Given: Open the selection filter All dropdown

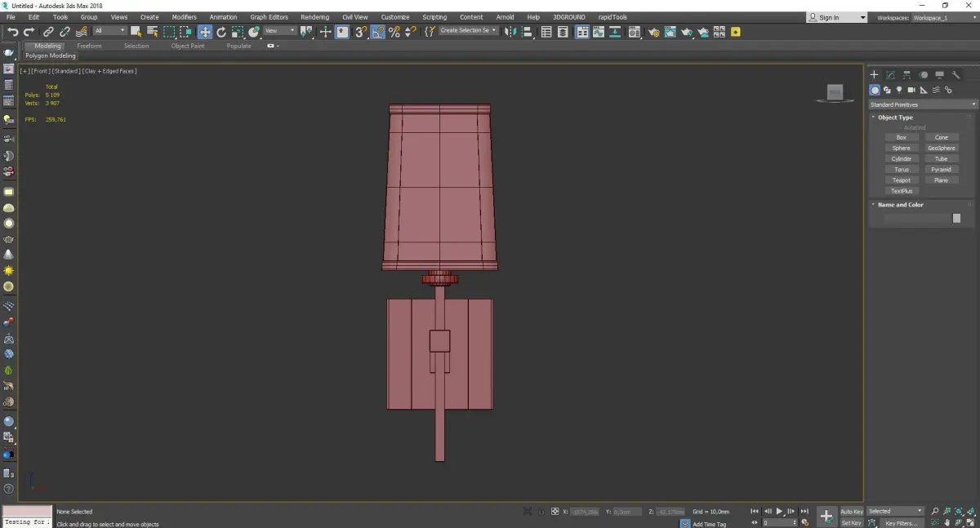Looking at the screenshot, I should pos(109,31).
